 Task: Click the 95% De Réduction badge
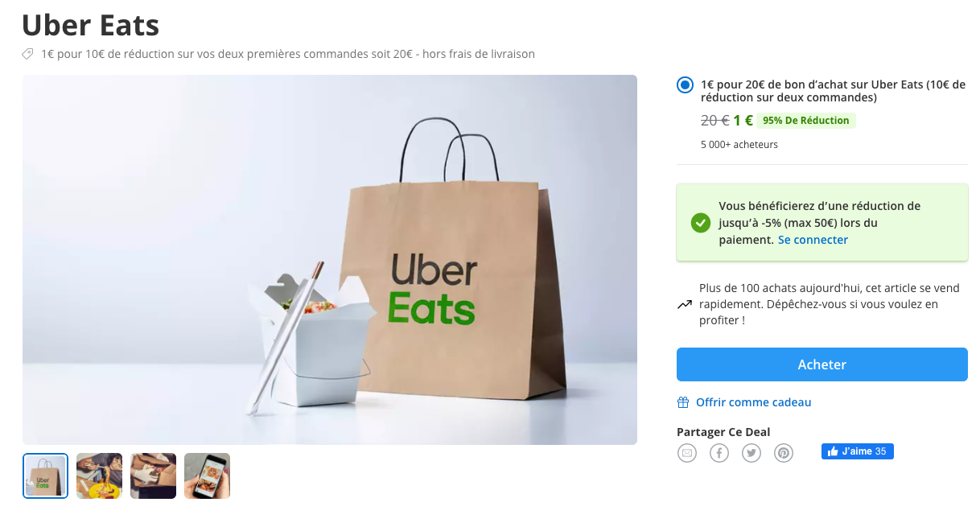coord(805,121)
